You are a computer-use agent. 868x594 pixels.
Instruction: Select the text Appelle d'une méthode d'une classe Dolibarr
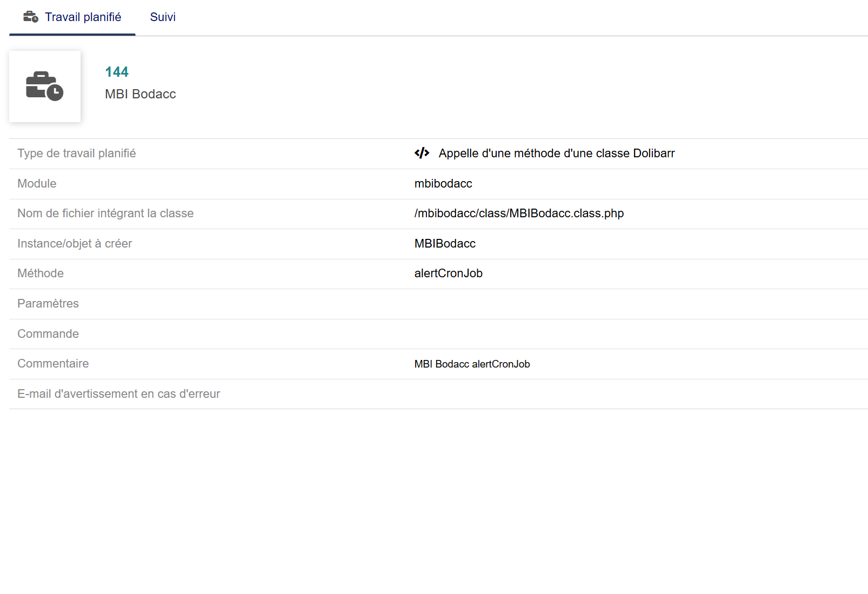pyautogui.click(x=557, y=153)
